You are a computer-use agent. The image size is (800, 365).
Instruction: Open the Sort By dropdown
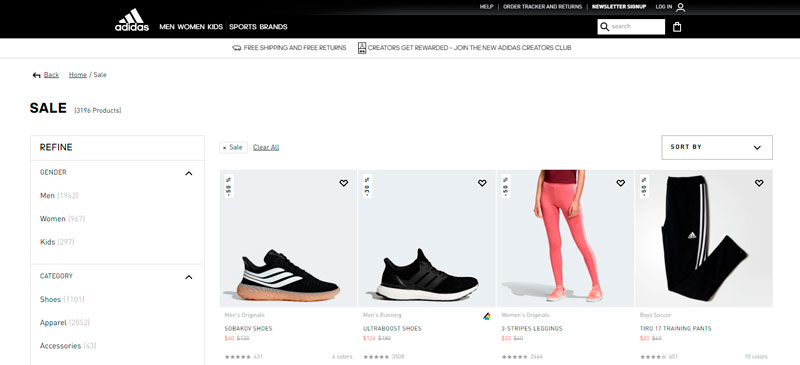click(x=717, y=147)
